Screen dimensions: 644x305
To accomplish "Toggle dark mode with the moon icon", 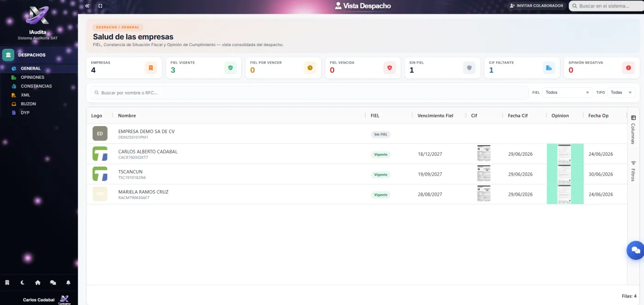I will coord(23,282).
